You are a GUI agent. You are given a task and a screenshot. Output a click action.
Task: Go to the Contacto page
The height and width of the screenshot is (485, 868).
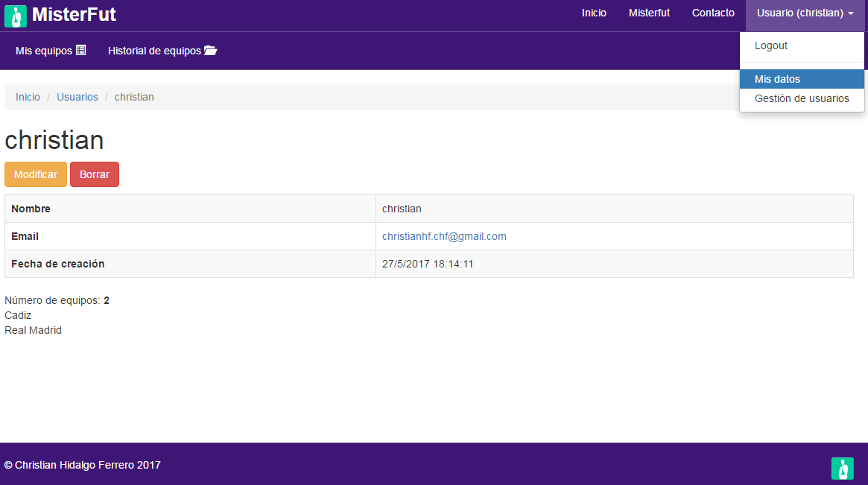tap(713, 13)
